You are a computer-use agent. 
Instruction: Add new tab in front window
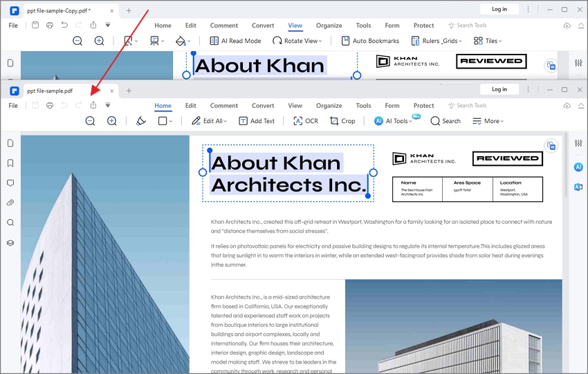pos(129,91)
